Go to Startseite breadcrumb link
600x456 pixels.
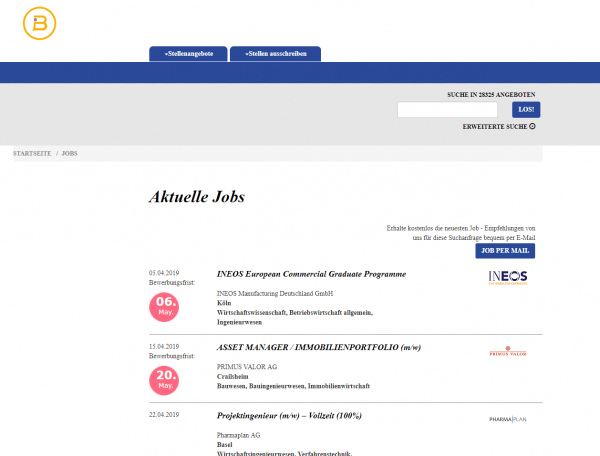tap(32, 153)
